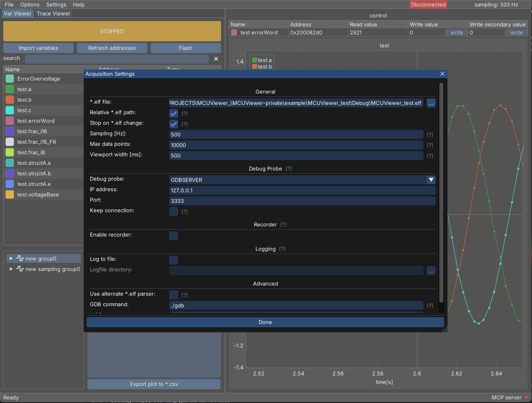Click the MCP server status indicator
Viewport: 532px width, 403px height.
[526, 398]
